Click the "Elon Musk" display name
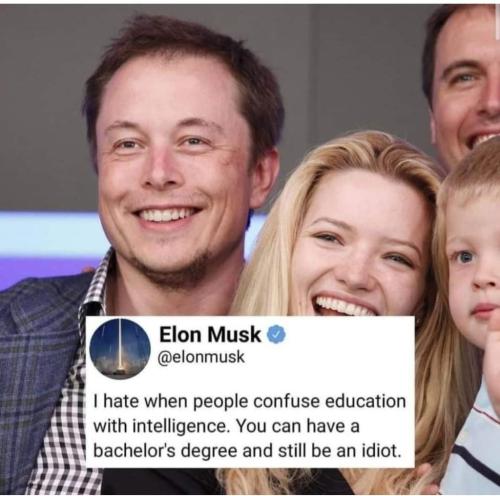Viewport: 500px width, 496px height. coord(210,334)
